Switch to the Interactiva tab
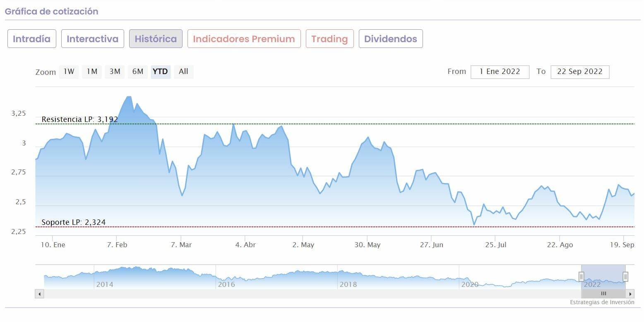This screenshot has width=644, height=322. pos(93,39)
